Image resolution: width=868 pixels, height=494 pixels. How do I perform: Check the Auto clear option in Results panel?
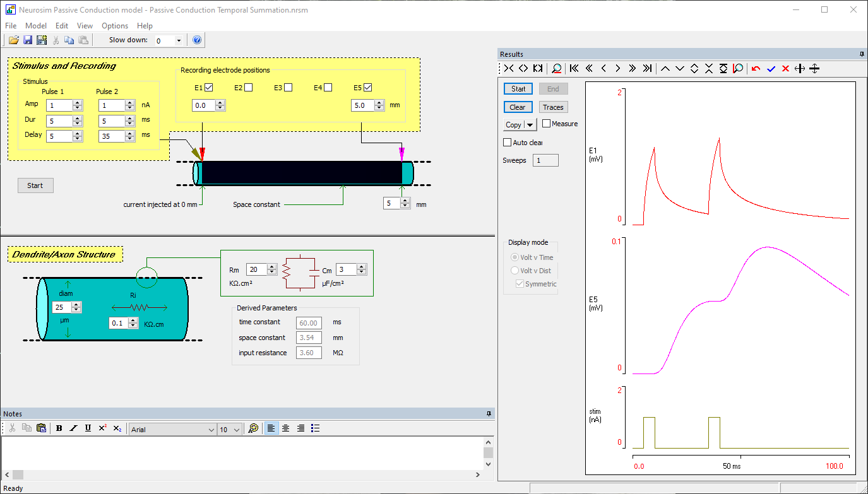pos(507,142)
